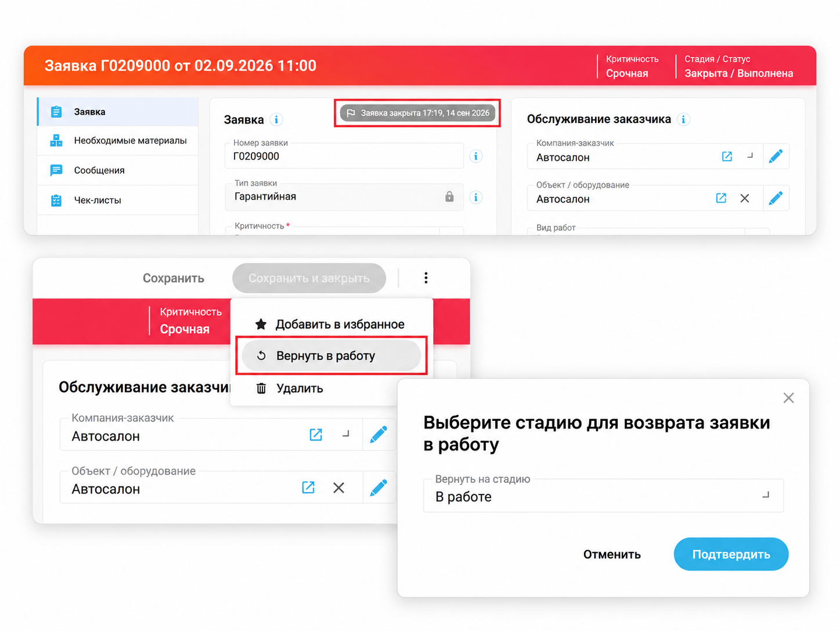Open the three-dot more options menu
840x631 pixels.
click(426, 278)
